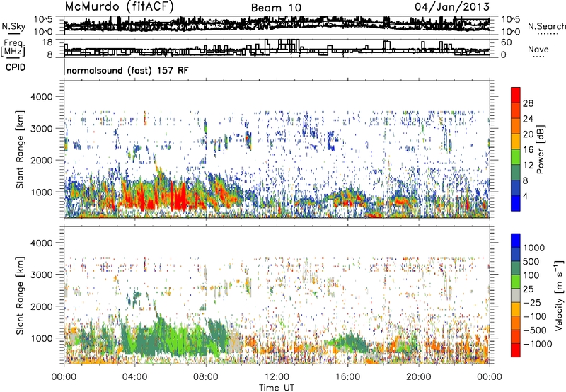
Task: Click Power bar light green segment between 12 and 16
Action: pos(516,157)
